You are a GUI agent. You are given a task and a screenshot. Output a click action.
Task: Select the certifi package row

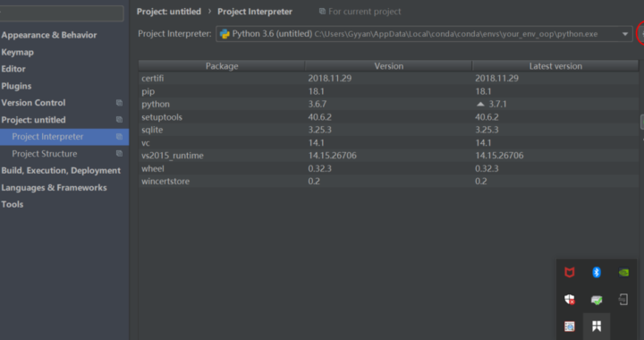pos(388,78)
